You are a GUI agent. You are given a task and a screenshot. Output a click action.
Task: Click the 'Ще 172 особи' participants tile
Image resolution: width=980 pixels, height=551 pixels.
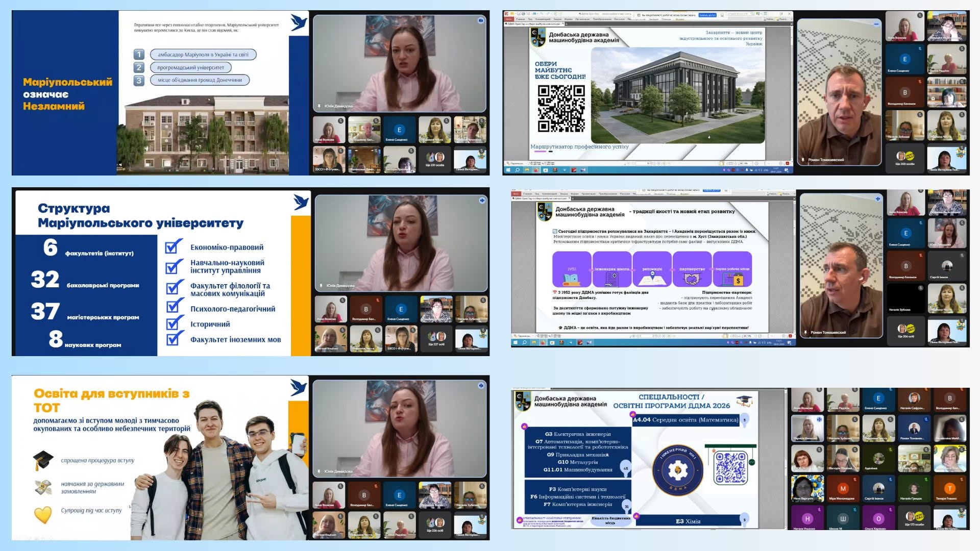click(x=914, y=518)
